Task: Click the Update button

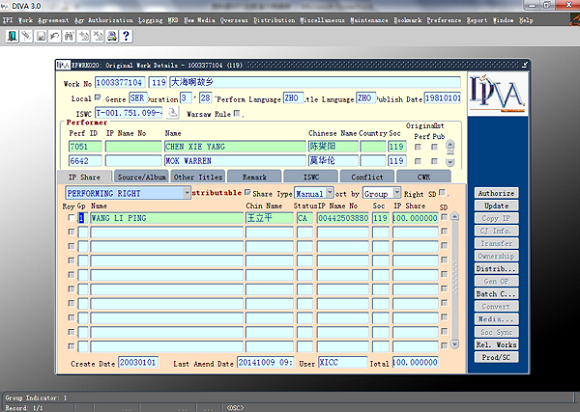Action: 496,206
